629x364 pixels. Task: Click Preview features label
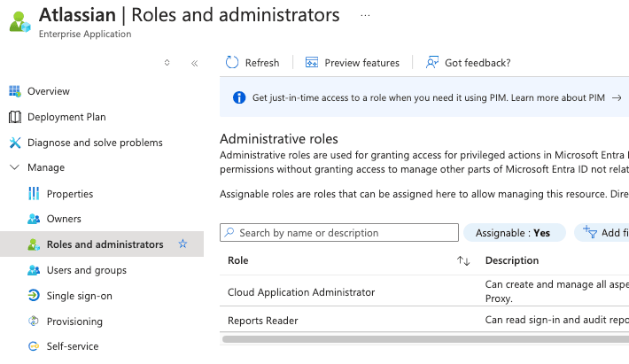[361, 63]
